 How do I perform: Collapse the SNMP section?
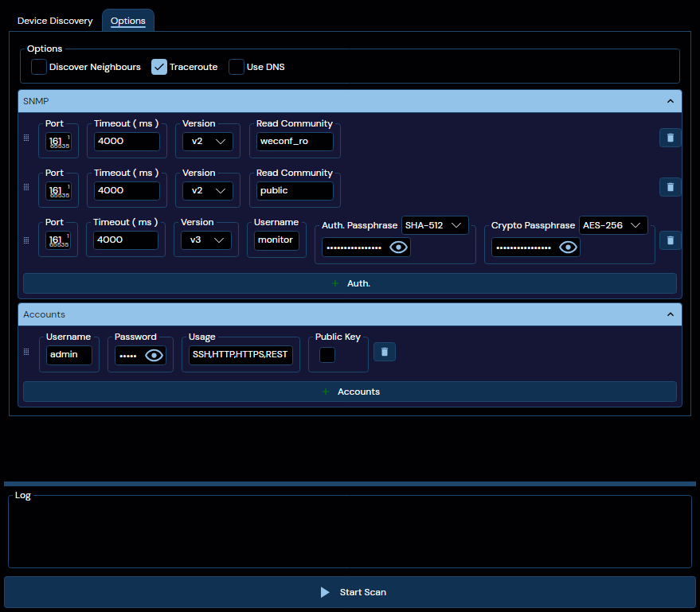[670, 101]
